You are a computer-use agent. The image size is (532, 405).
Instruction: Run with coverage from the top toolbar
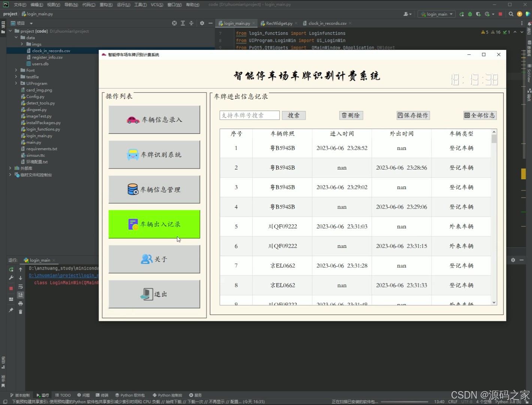pos(478,14)
